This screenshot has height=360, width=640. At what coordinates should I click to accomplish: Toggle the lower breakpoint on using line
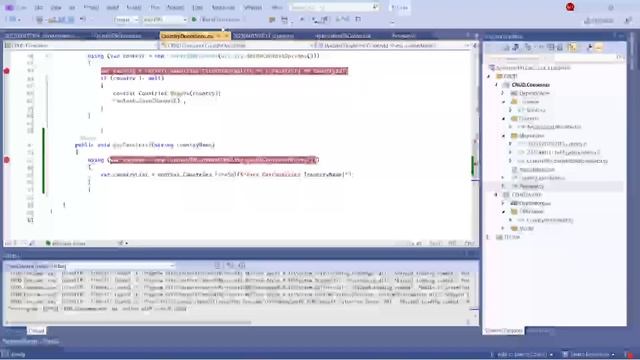click(x=7, y=160)
